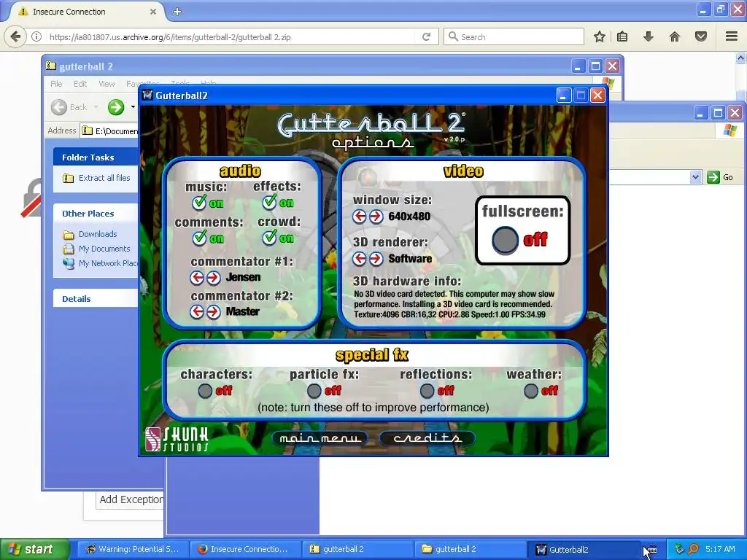This screenshot has width=747, height=560.
Task: Open the credits screen
Action: click(427, 438)
